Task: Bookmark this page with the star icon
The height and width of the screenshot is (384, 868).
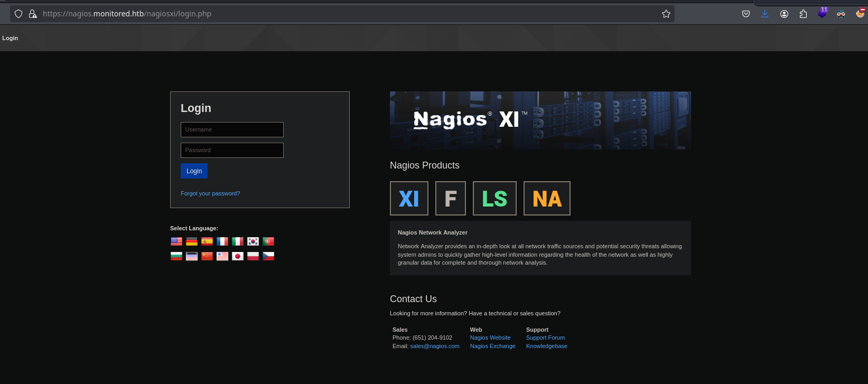Action: (x=666, y=14)
